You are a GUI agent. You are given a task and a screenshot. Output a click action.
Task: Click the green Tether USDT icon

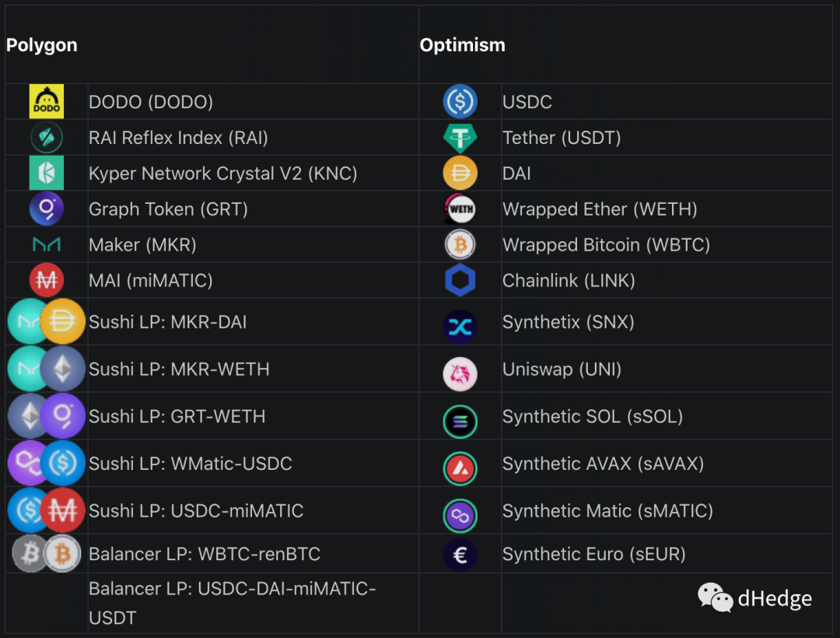click(x=460, y=138)
